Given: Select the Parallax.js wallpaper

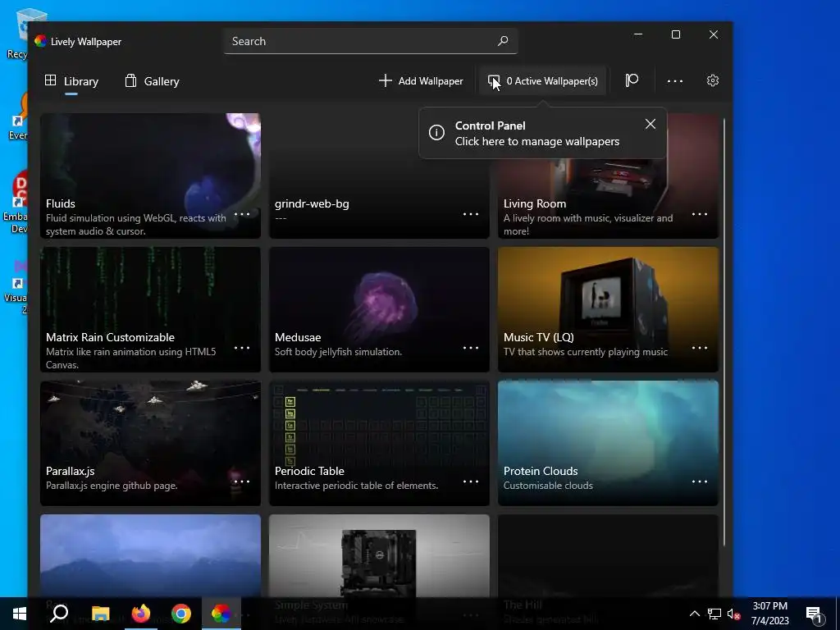Looking at the screenshot, I should [150, 443].
